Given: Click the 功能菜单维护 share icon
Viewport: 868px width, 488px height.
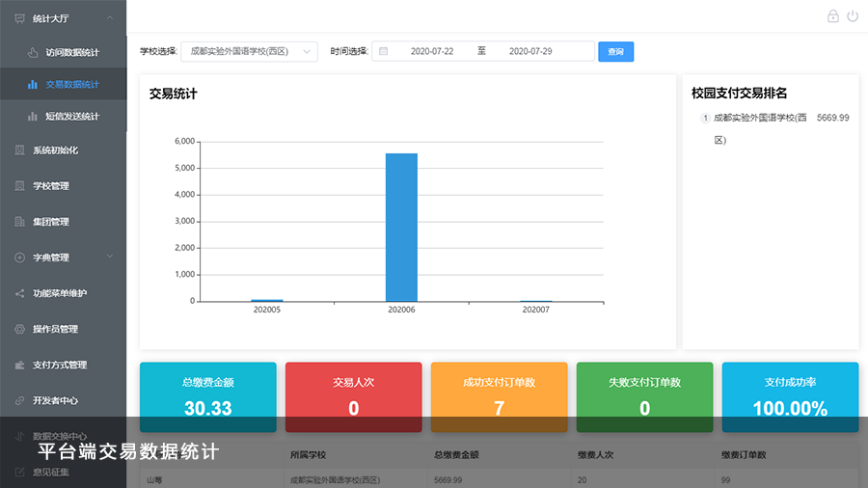Looking at the screenshot, I should coord(20,293).
